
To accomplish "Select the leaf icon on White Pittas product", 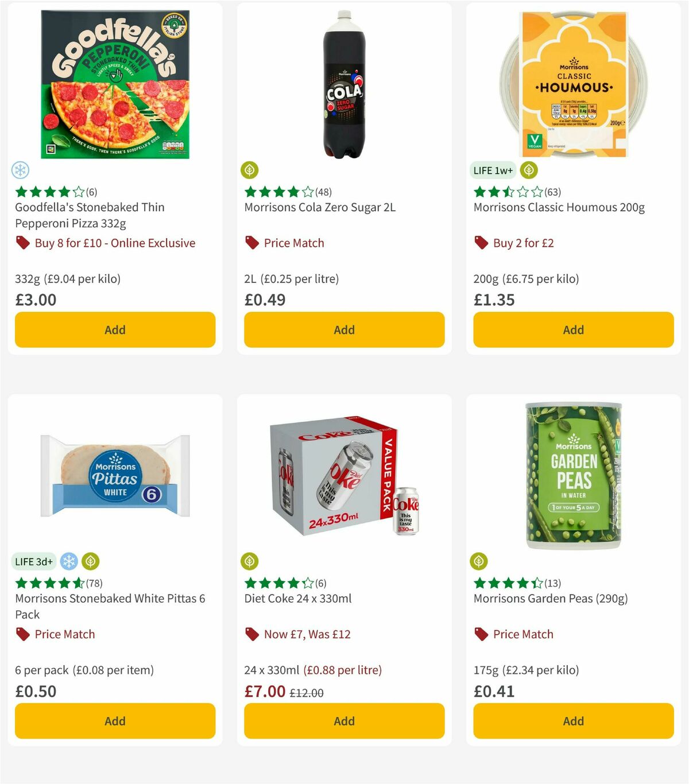I will coord(90,561).
